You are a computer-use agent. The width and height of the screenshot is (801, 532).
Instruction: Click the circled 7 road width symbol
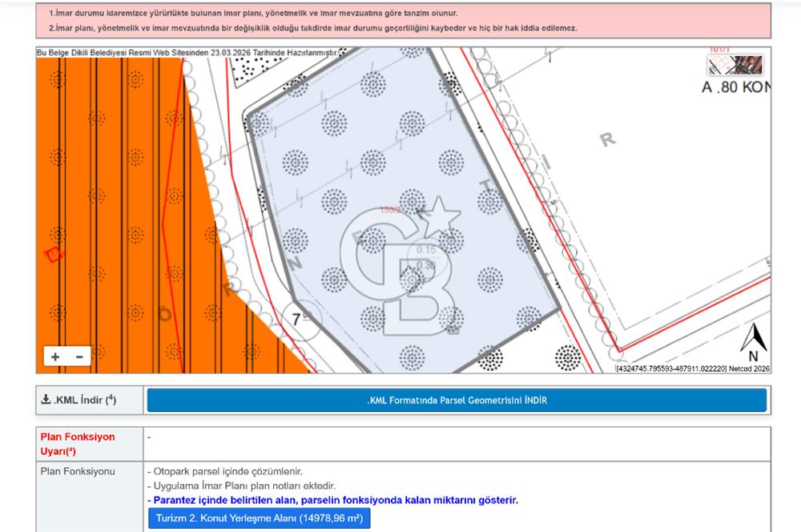coord(300,319)
